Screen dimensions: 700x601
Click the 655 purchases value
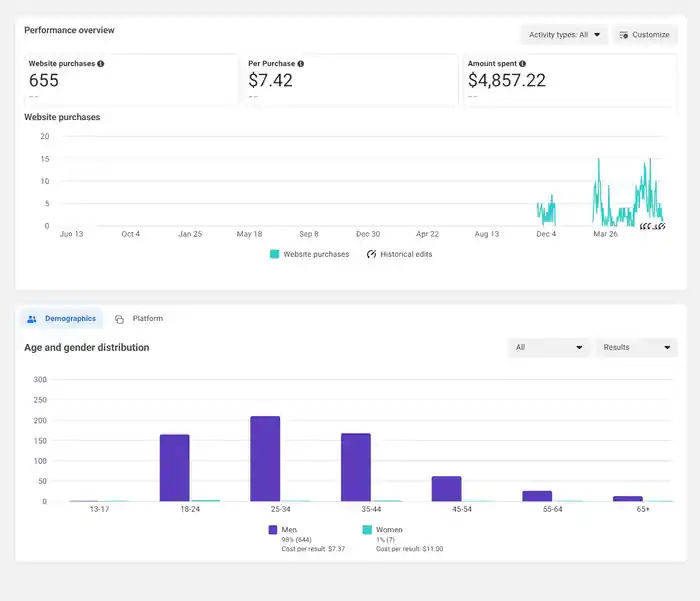coord(44,80)
